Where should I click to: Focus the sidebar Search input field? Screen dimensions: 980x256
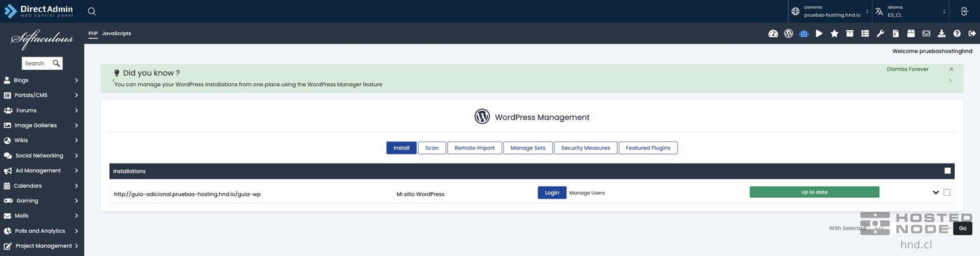(x=36, y=63)
